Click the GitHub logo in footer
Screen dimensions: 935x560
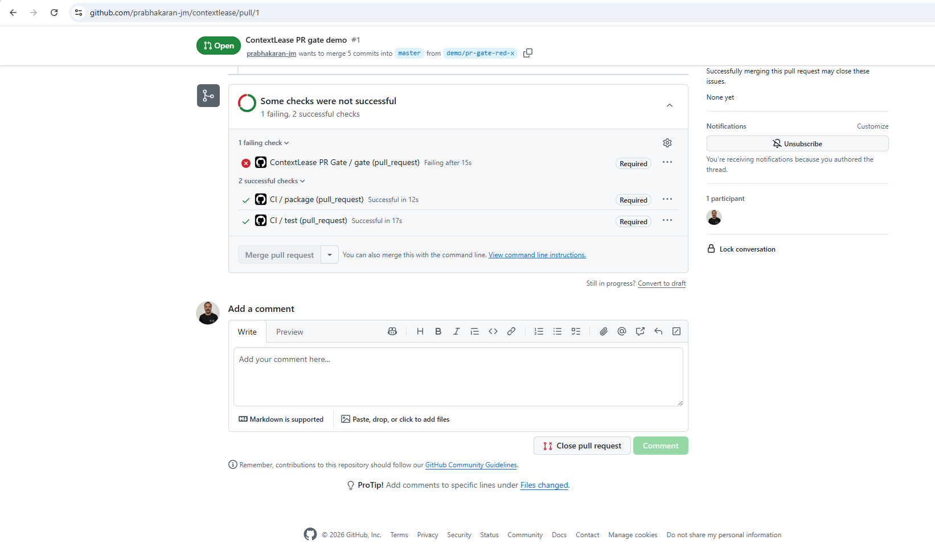(x=310, y=534)
